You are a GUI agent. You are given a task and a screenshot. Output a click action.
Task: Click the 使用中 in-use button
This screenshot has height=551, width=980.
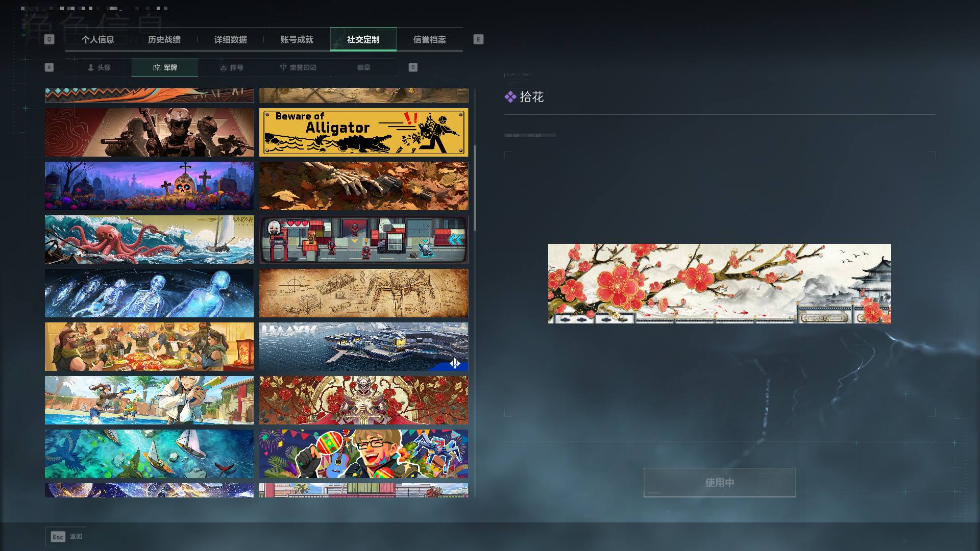[720, 483]
